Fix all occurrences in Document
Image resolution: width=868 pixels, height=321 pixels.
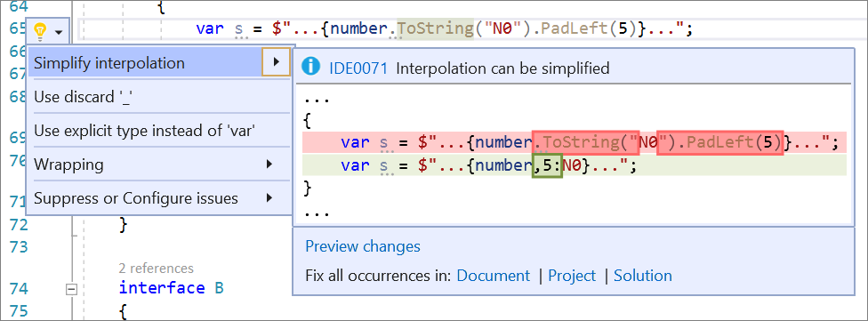494,276
